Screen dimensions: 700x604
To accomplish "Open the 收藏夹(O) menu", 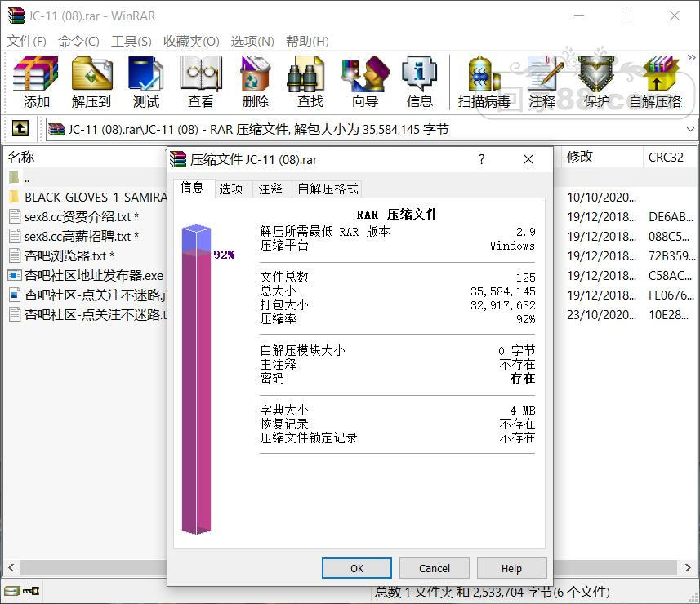I will pos(191,42).
